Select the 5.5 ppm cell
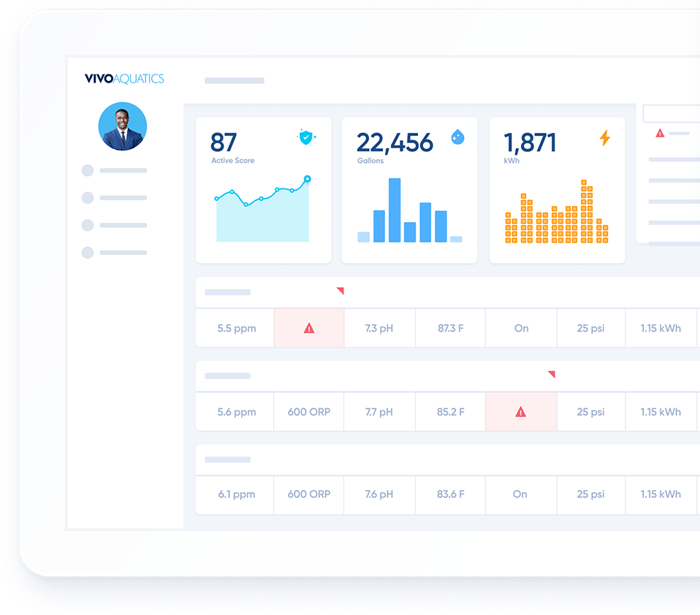Viewport: 700px width, 615px height. click(237, 329)
